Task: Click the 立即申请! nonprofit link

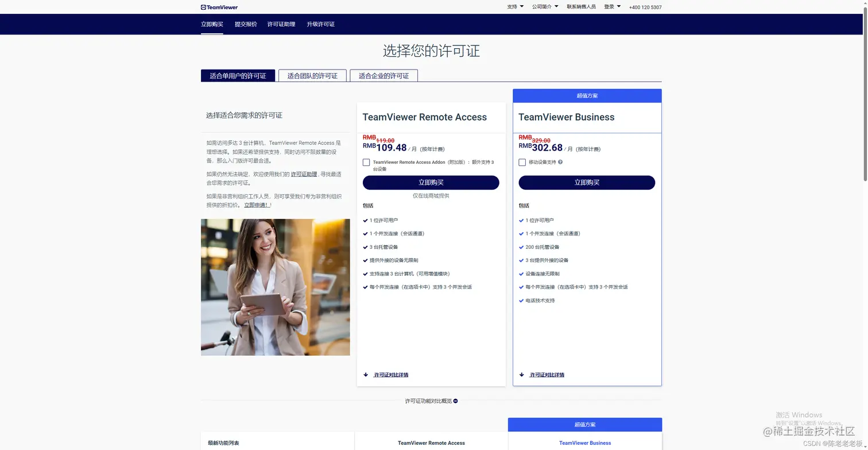Action: click(x=257, y=205)
